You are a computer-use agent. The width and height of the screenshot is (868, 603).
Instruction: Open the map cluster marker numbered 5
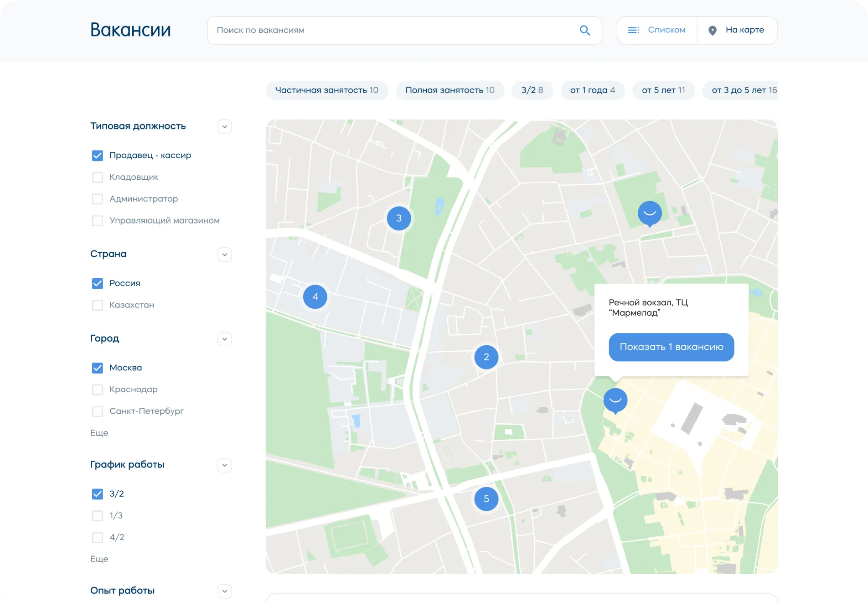[486, 499]
